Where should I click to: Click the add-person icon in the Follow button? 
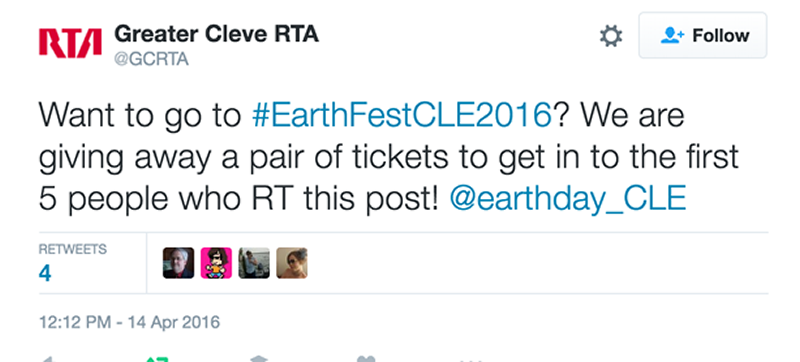672,35
